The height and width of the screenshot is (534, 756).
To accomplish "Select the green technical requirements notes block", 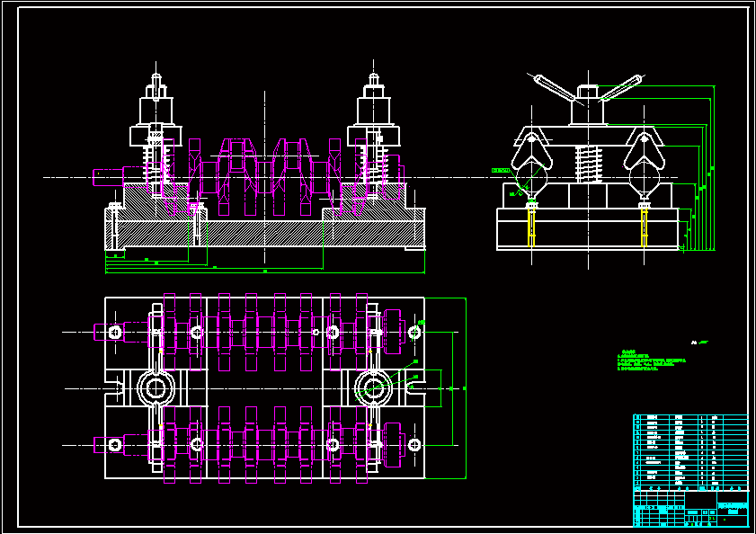I will (x=652, y=360).
